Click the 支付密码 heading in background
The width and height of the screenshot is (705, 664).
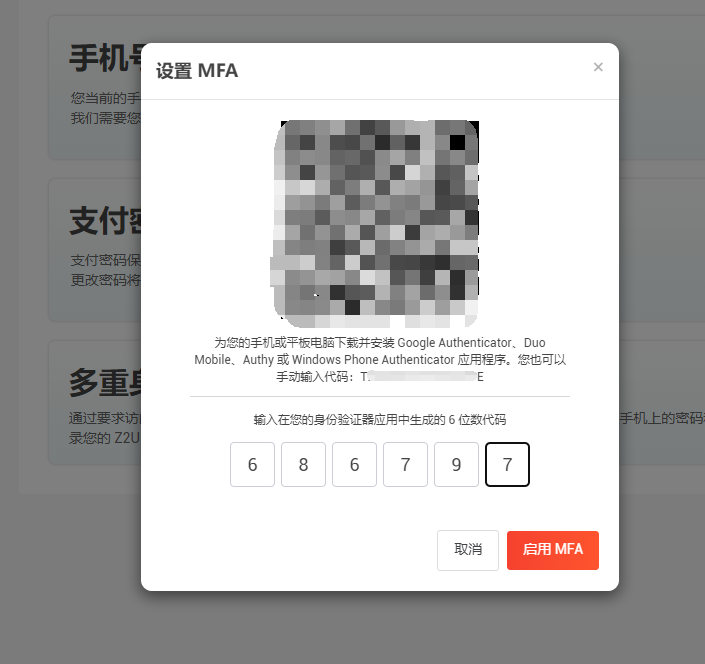click(x=105, y=221)
